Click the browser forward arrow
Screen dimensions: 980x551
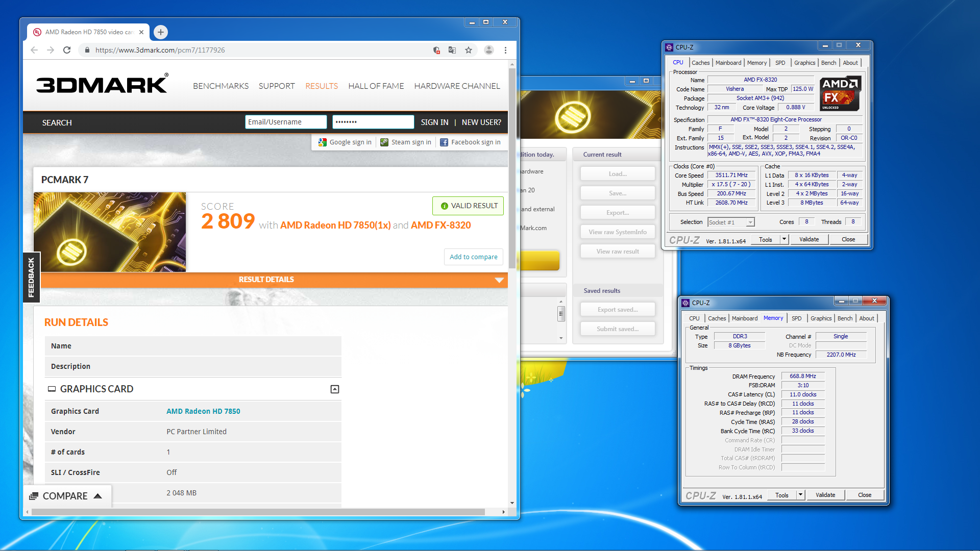(x=51, y=50)
